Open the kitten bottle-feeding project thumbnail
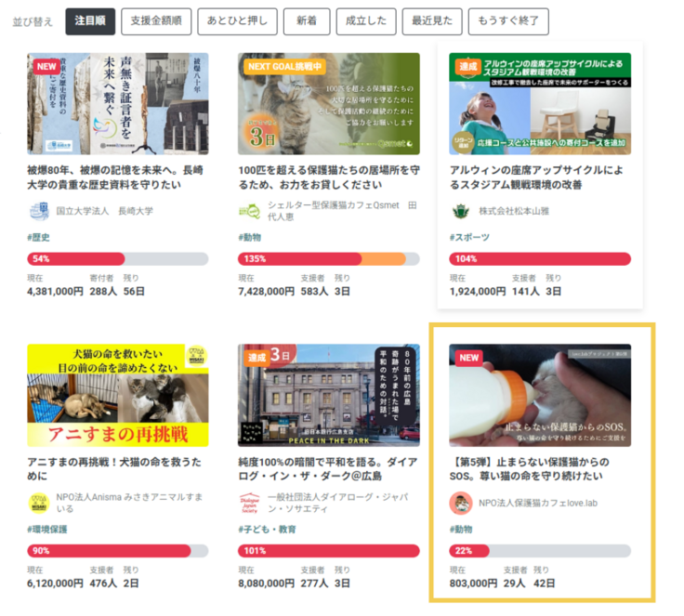Screen dimensions: 684x616 click(x=539, y=395)
